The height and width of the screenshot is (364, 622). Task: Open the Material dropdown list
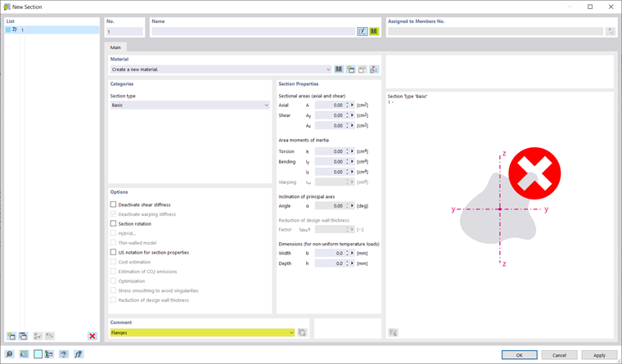point(221,70)
